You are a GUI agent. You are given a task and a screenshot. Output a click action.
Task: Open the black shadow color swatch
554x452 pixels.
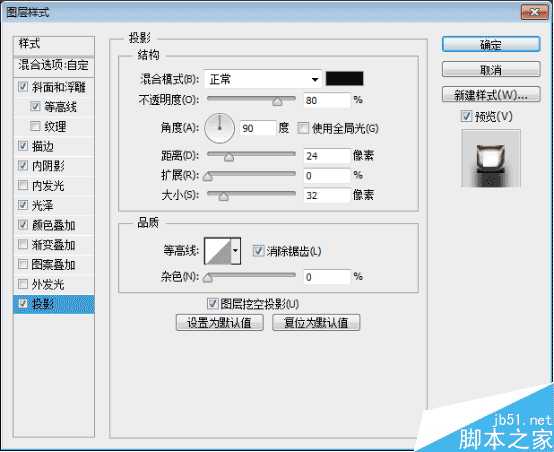pos(344,78)
